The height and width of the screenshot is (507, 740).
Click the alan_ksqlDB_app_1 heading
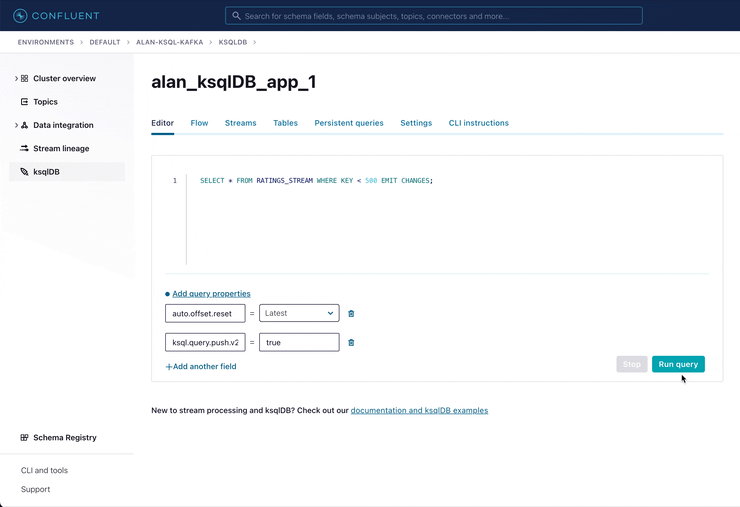click(x=234, y=82)
